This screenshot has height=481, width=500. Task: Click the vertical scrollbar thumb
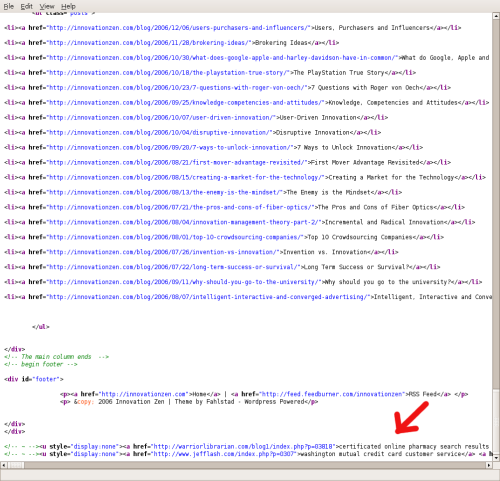(496, 422)
